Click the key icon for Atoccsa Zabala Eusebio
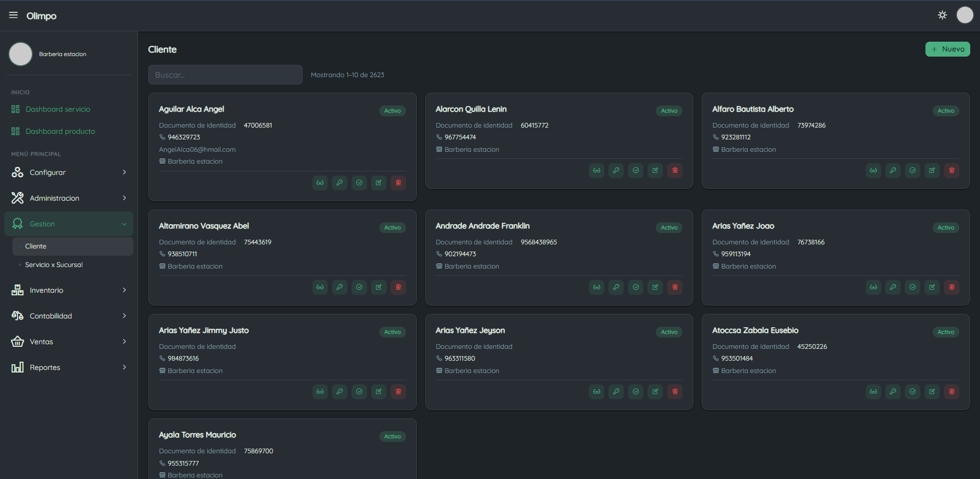The height and width of the screenshot is (479, 980). (x=893, y=392)
